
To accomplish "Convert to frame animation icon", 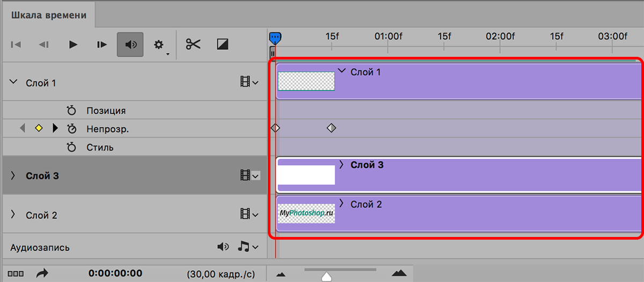I will point(16,273).
